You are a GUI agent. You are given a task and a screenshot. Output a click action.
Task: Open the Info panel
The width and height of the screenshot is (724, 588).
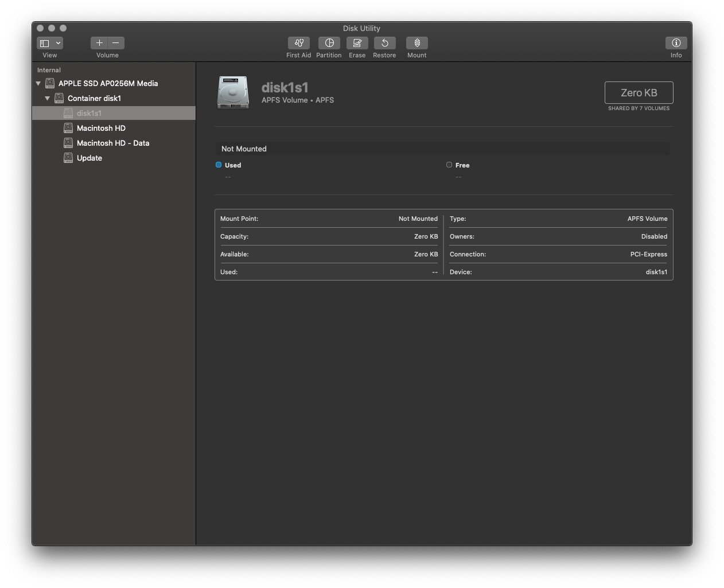(676, 43)
